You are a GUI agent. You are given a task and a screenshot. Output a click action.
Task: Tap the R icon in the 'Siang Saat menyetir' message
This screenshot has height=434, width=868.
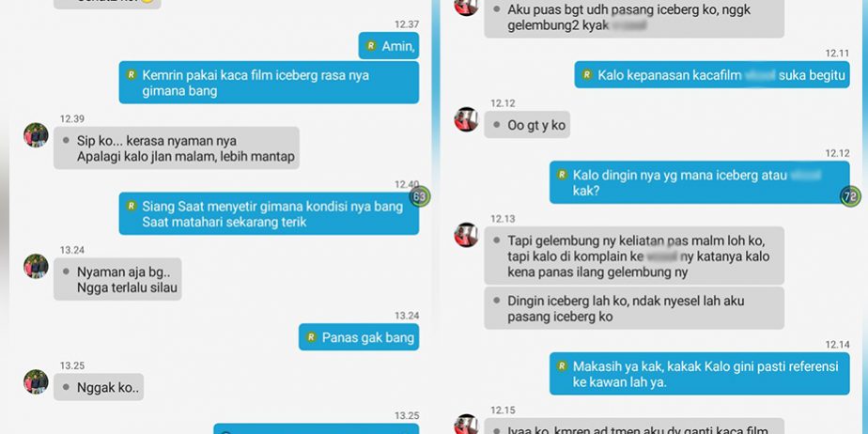point(132,206)
